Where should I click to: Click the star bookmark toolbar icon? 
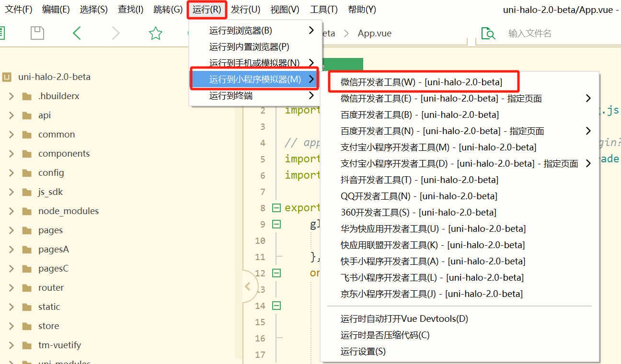point(155,33)
